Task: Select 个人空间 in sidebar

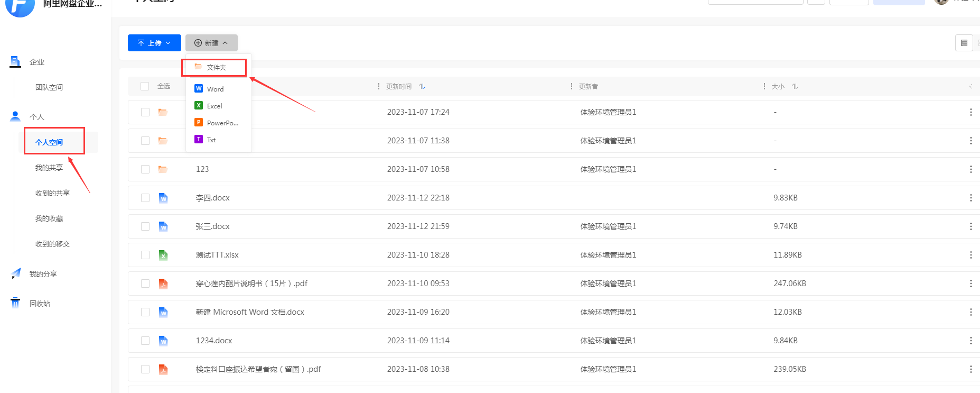Action: (49, 142)
